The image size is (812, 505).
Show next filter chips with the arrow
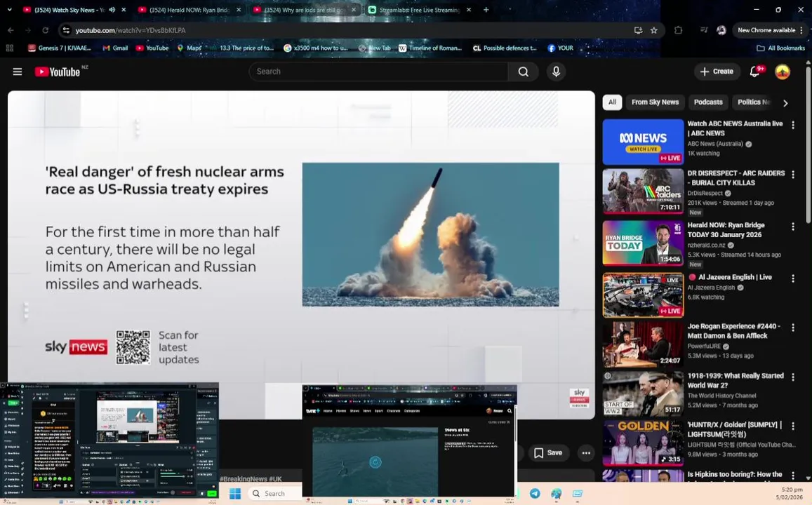[785, 102]
